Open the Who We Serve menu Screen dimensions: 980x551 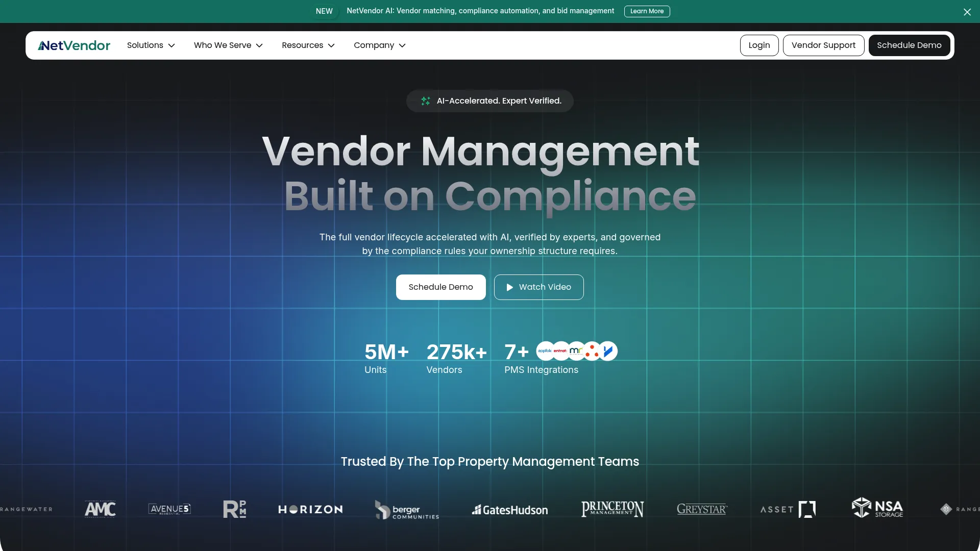[x=228, y=45]
